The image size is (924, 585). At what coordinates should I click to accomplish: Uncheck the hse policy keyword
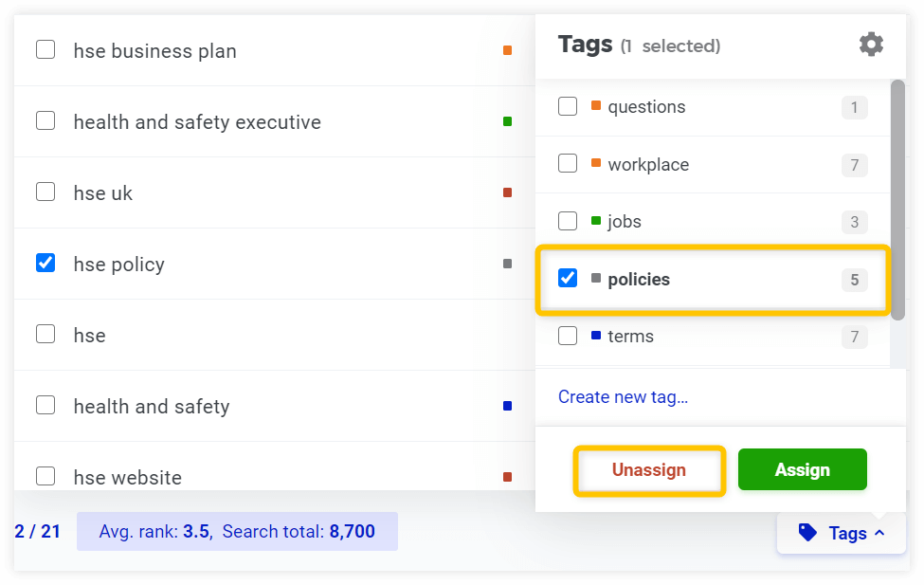45,263
